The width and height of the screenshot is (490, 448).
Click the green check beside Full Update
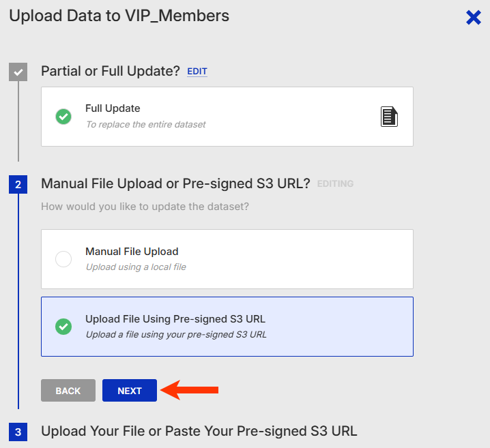(63, 117)
